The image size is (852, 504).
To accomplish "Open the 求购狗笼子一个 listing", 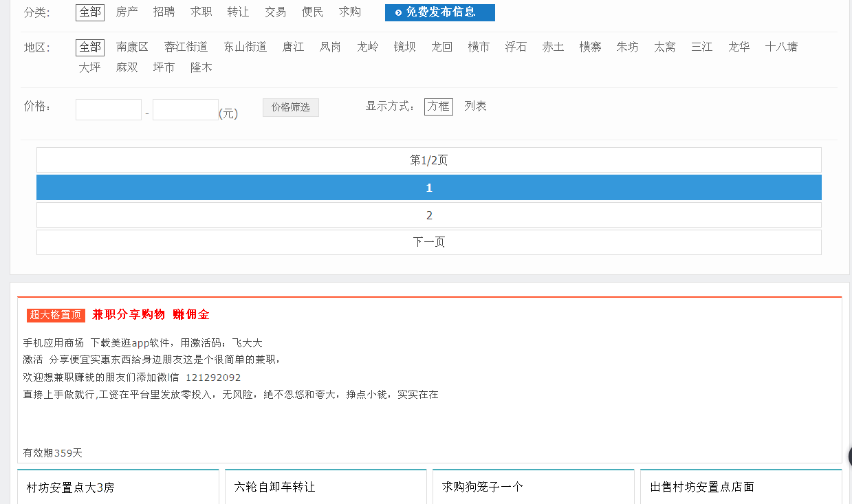I will click(483, 487).
